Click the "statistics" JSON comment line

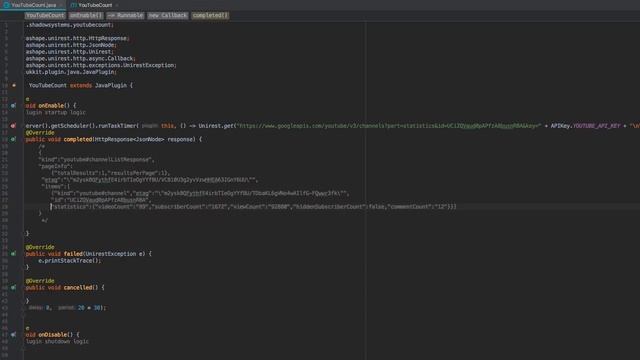pyautogui.click(x=253, y=207)
